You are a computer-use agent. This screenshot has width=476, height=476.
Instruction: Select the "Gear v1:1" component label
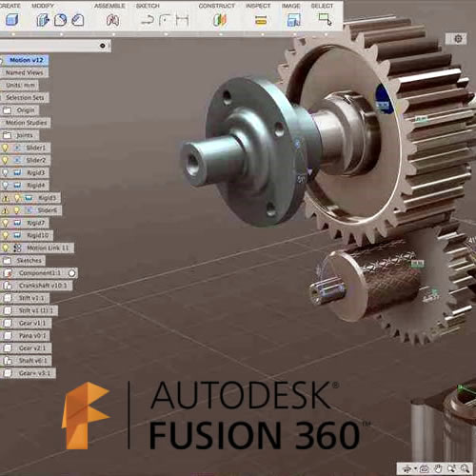[x=32, y=323]
